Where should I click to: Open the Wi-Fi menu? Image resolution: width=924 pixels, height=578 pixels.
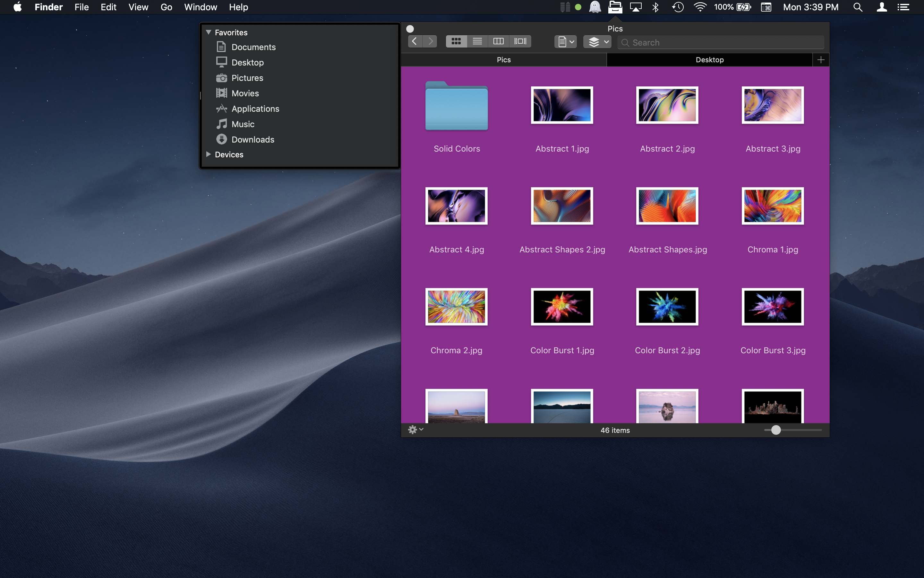700,7
